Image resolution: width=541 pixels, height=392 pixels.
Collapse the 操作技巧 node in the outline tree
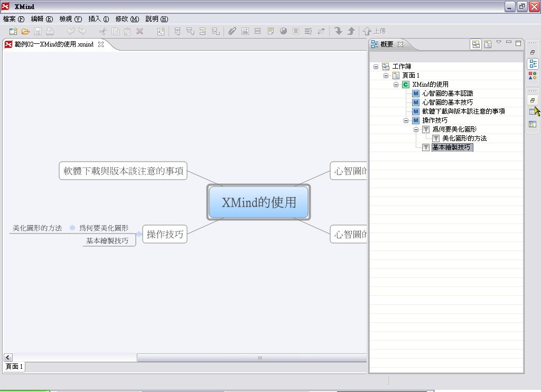point(406,120)
